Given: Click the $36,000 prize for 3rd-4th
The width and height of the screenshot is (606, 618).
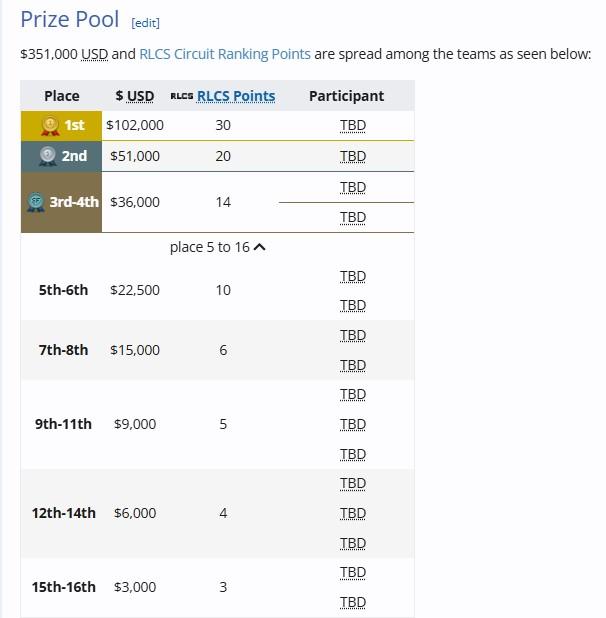Looking at the screenshot, I should tap(135, 202).
